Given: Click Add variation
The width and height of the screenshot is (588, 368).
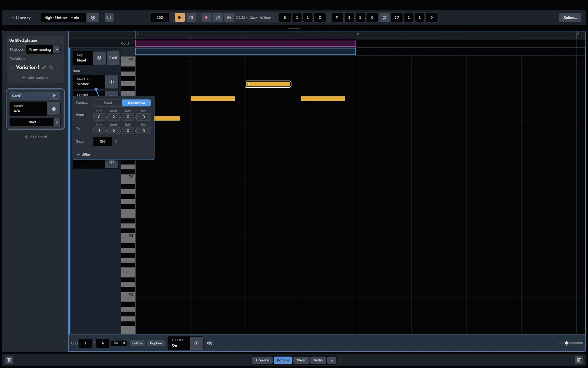Looking at the screenshot, I should tap(36, 78).
